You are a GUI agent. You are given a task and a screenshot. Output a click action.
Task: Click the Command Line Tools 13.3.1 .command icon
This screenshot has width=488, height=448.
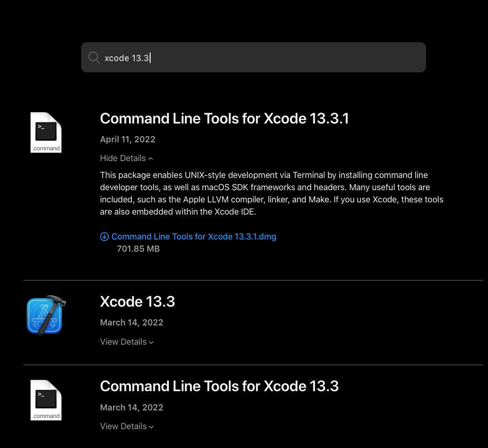pyautogui.click(x=46, y=132)
